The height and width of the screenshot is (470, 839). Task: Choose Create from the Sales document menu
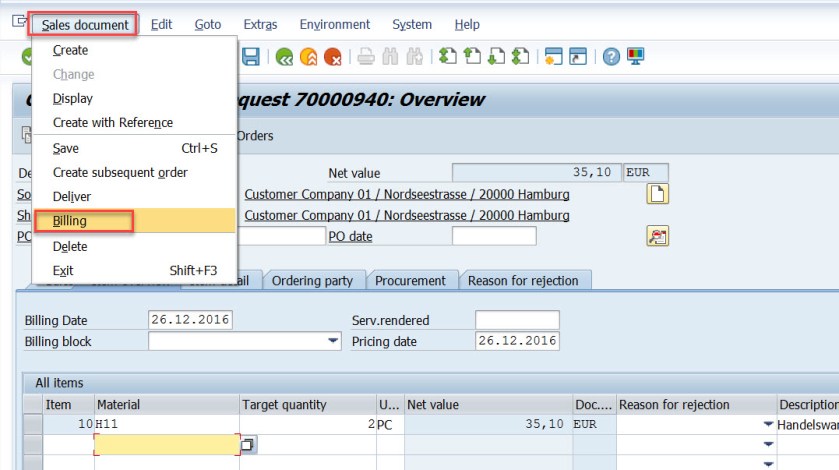tap(135, 50)
